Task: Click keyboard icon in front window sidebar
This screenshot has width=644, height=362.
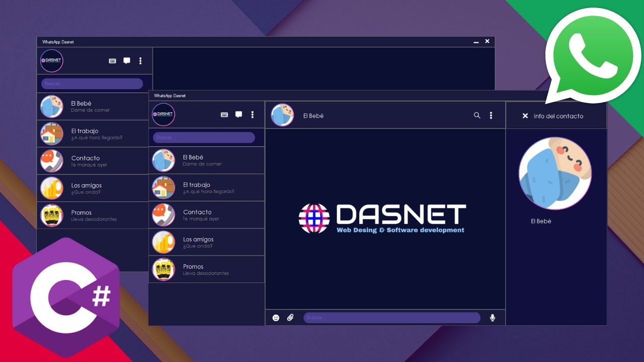Action: tap(224, 115)
